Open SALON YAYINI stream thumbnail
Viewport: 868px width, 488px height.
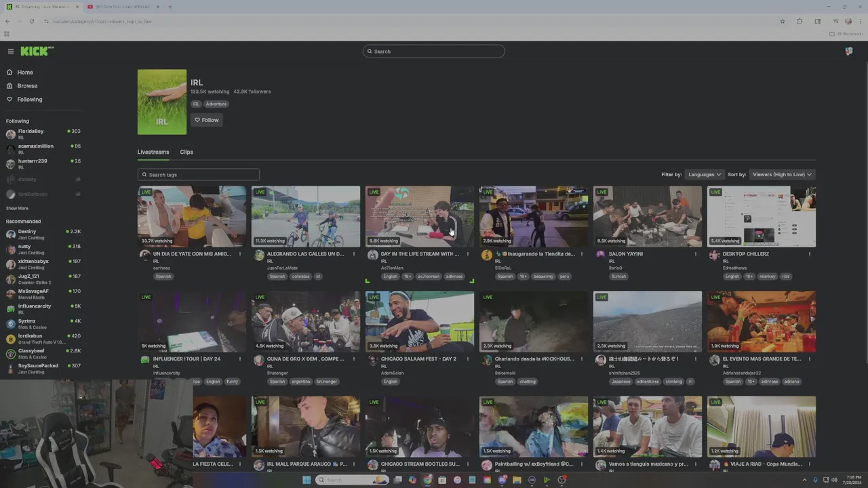pos(648,217)
